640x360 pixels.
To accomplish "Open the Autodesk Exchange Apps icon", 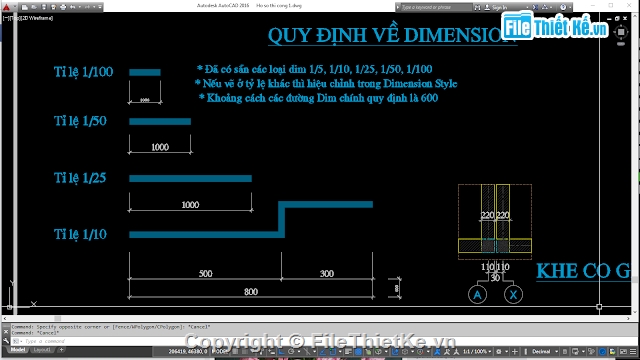I will tap(535, 7).
